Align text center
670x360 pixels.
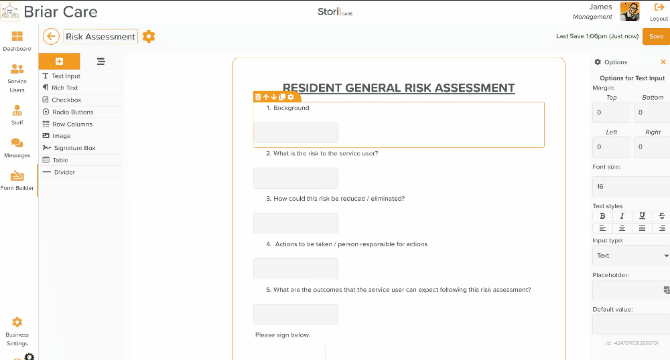[x=622, y=228]
